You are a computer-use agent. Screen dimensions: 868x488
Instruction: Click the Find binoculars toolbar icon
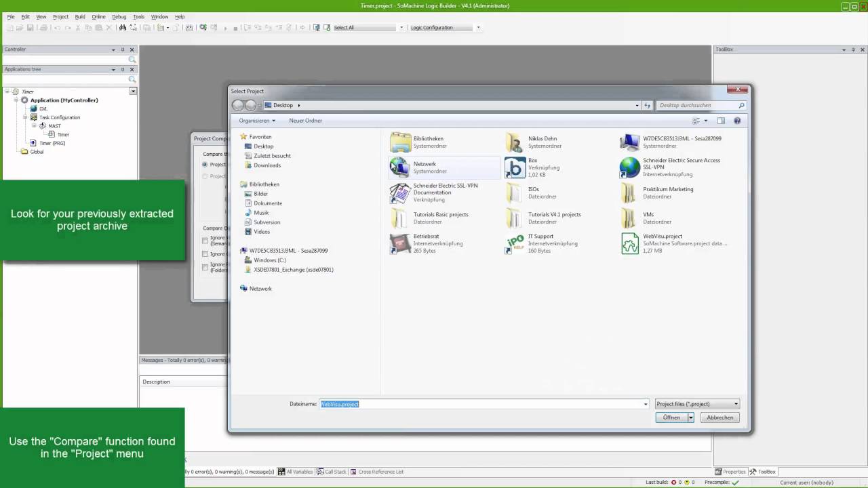point(123,28)
